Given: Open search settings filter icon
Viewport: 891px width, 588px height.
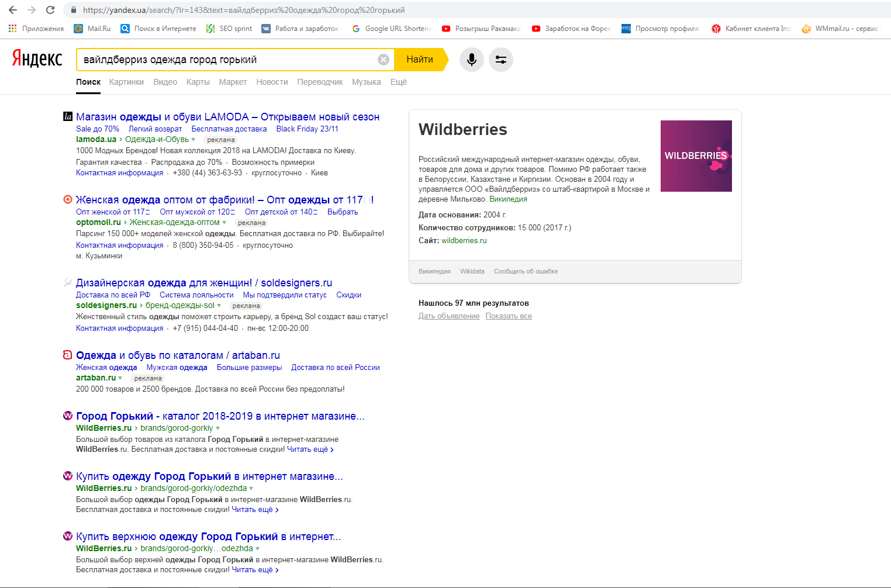Looking at the screenshot, I should click(x=501, y=60).
